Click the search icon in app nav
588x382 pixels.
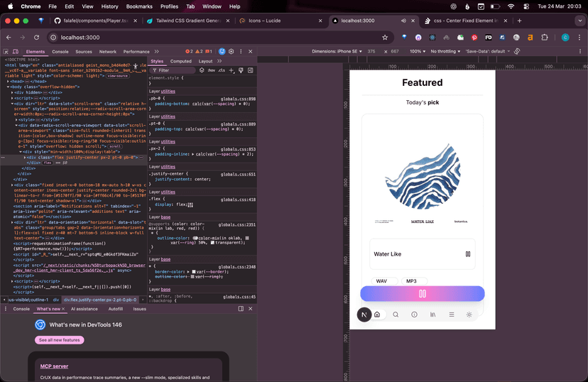tap(396, 315)
